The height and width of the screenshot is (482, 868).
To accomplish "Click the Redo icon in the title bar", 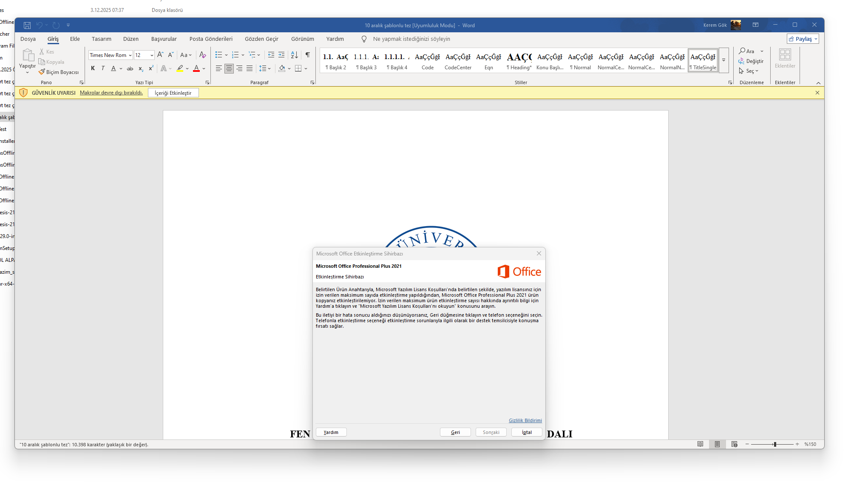I will [56, 26].
